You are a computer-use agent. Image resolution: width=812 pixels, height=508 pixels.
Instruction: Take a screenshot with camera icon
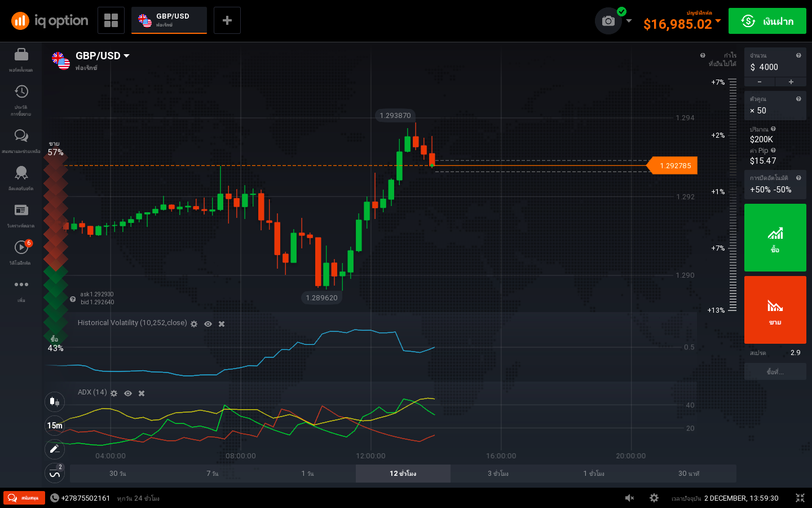pyautogui.click(x=608, y=21)
